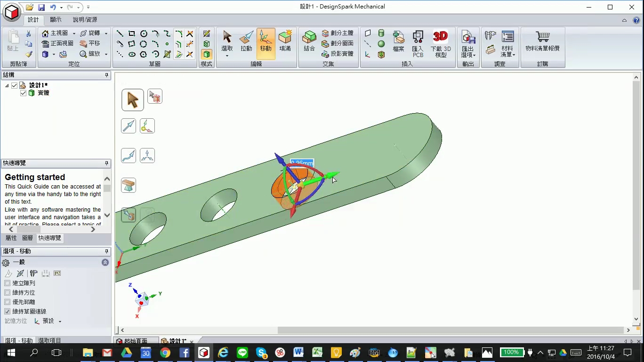Switch to 屬性 panel tab

click(11, 238)
